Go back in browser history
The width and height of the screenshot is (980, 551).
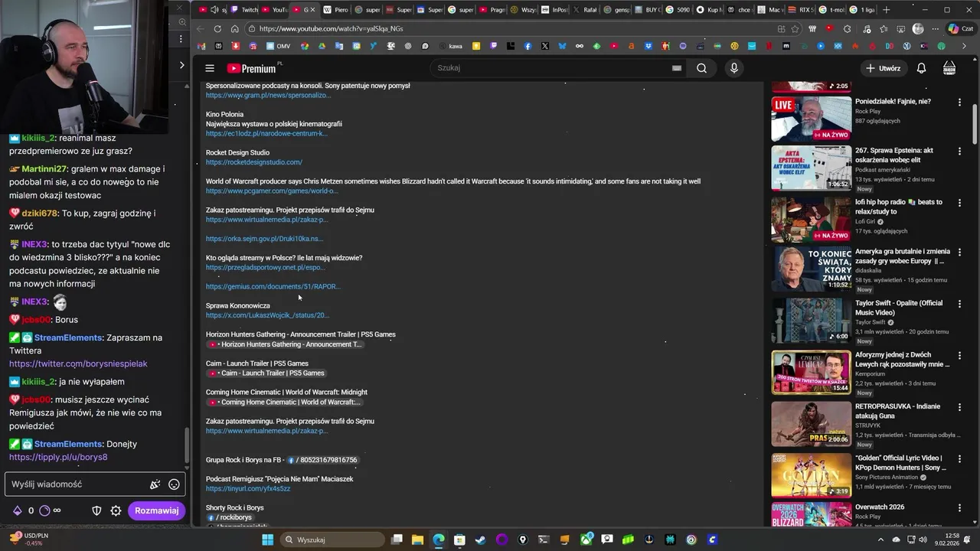coord(201,29)
